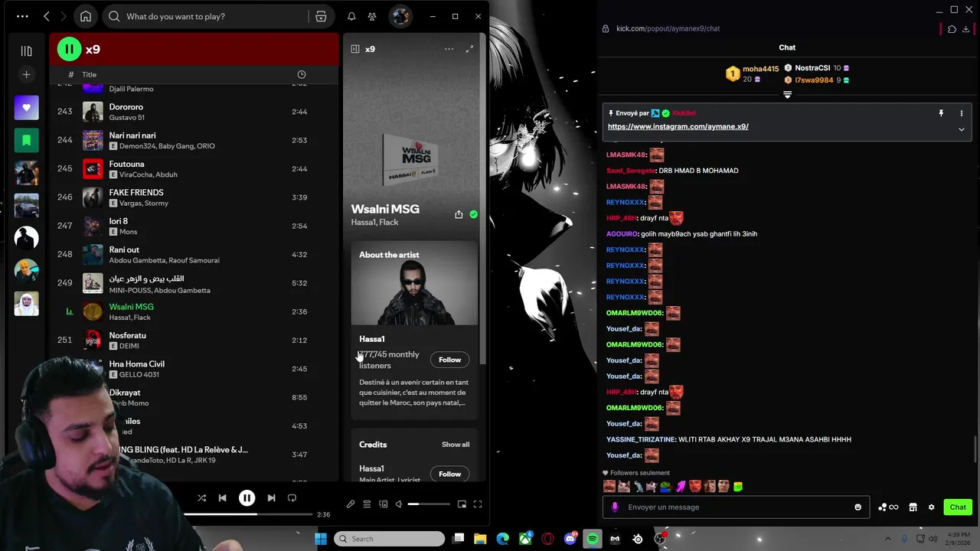The image size is (980, 551).
Task: Open Browse icon inside Spotify search bar
Action: (x=321, y=16)
